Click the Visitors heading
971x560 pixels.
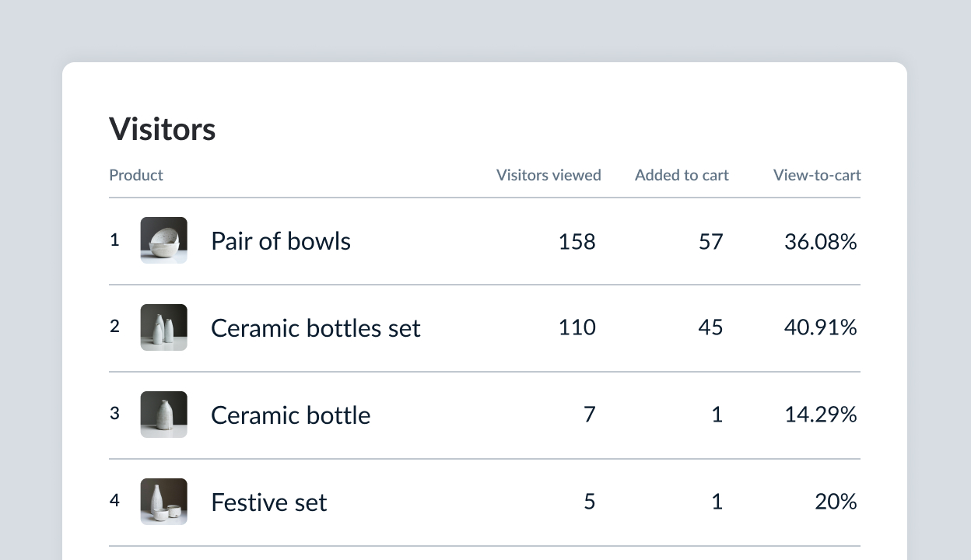pyautogui.click(x=163, y=129)
